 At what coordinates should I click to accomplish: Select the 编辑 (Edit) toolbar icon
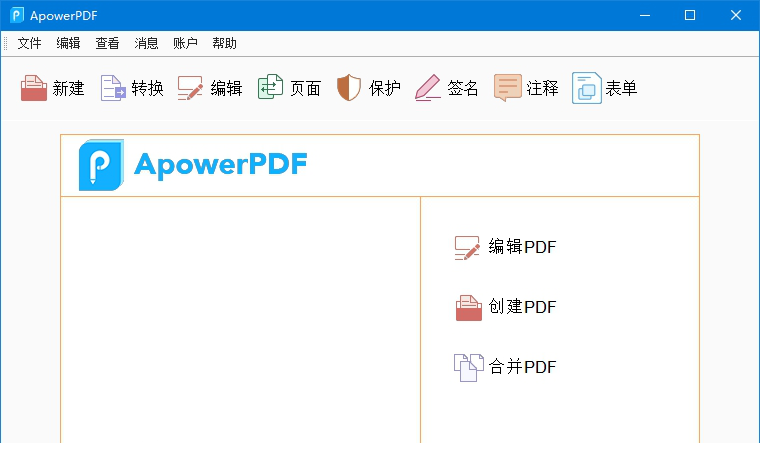tap(190, 88)
